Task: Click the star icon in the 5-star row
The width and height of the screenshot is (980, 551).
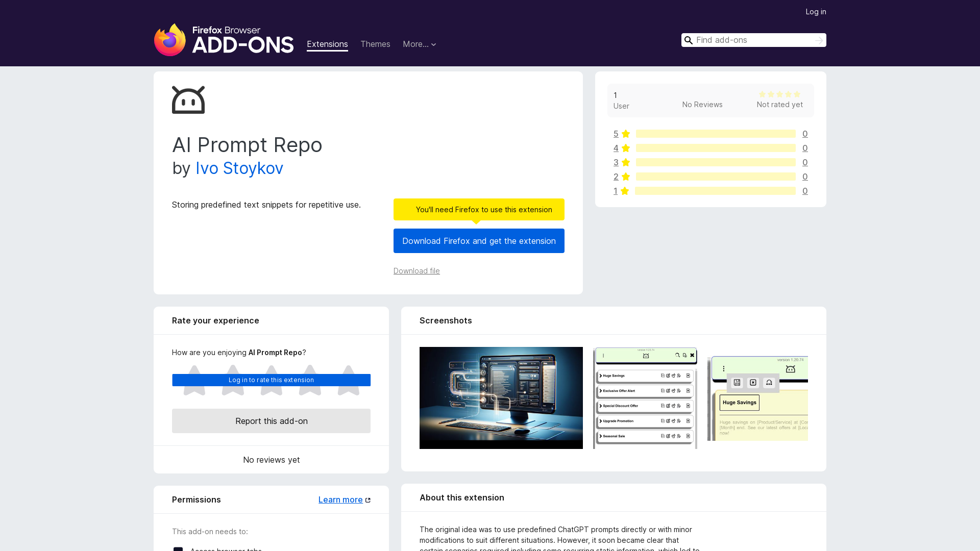Action: [626, 134]
